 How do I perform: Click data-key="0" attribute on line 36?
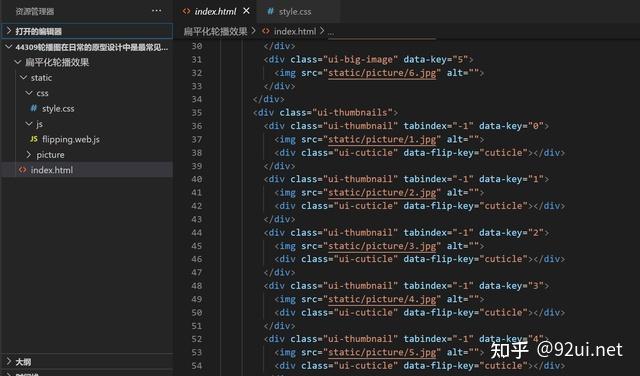pos(511,126)
